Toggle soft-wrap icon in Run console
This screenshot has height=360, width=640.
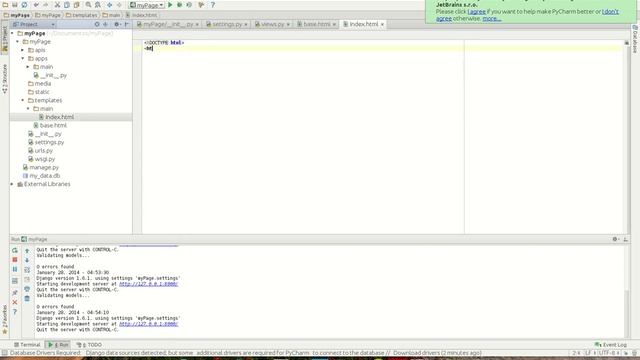point(27,270)
